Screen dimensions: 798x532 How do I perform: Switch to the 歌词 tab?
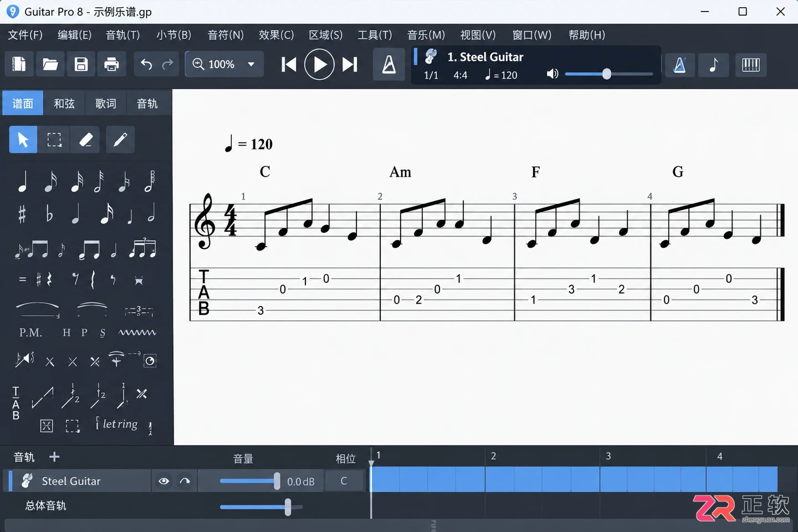coord(106,104)
